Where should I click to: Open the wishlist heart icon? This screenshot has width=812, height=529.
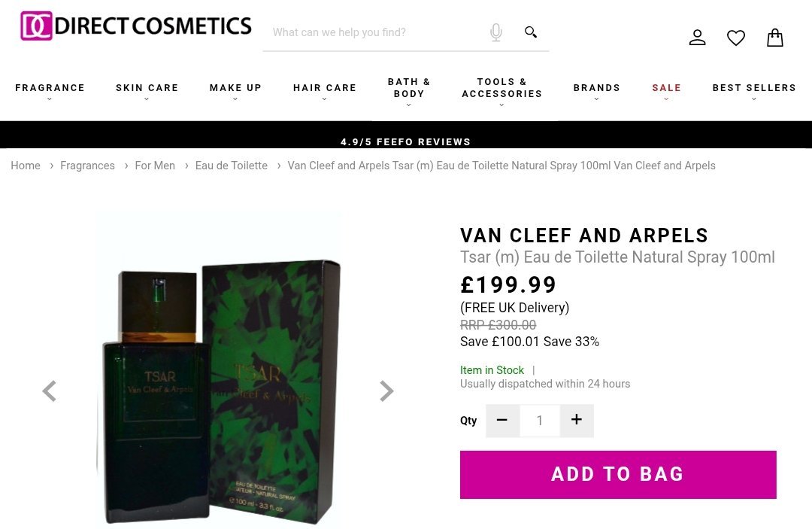pos(735,38)
